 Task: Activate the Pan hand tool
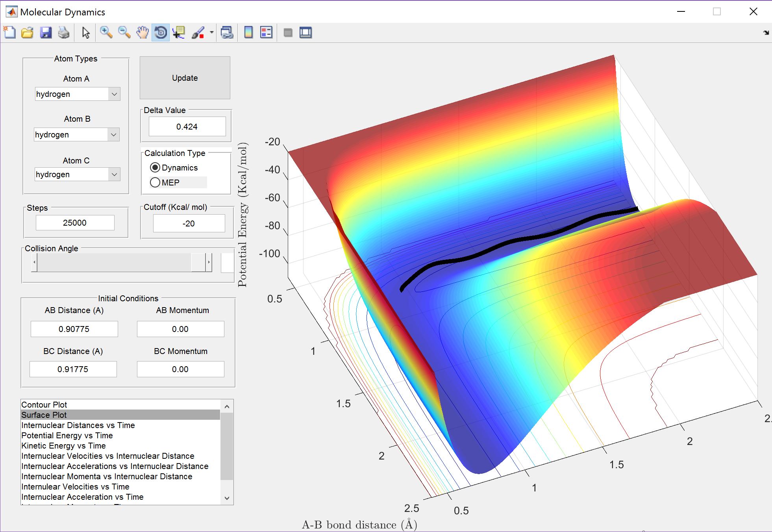(x=142, y=32)
